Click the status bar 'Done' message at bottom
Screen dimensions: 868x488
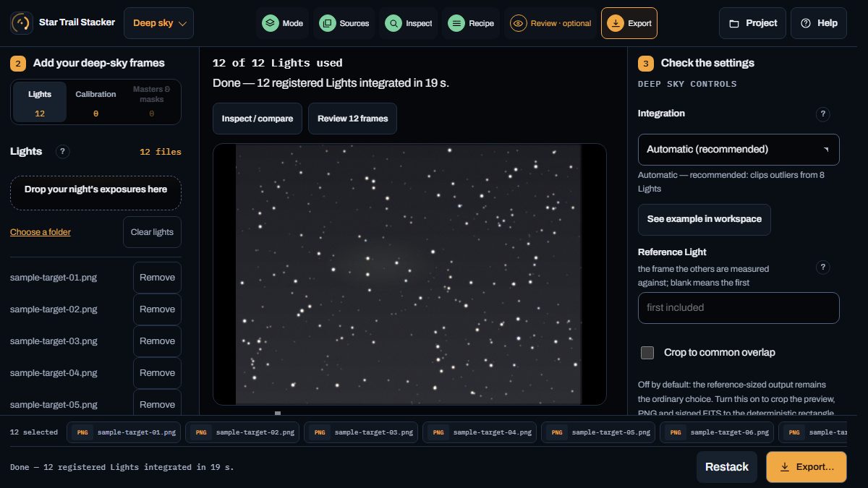(x=122, y=467)
